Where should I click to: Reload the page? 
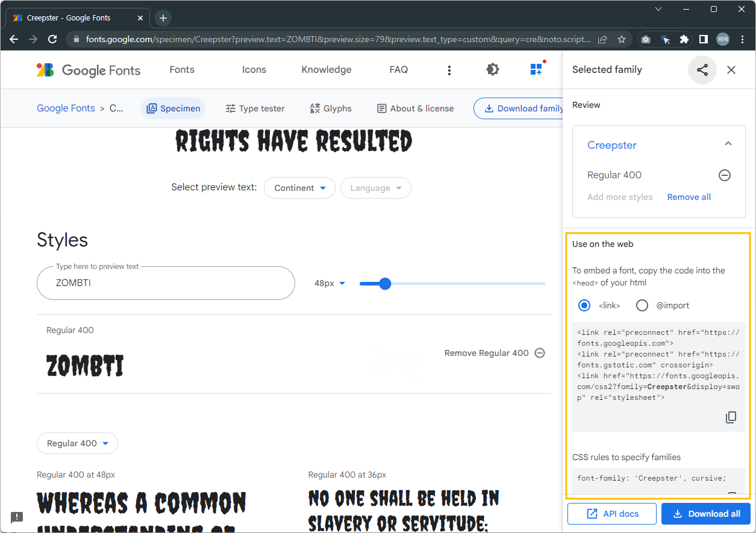coord(52,39)
